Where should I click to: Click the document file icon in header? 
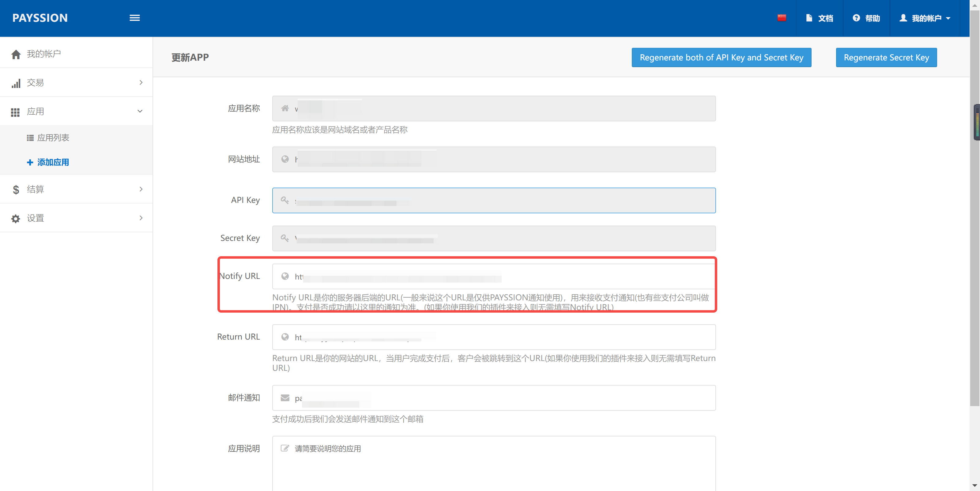(x=809, y=18)
